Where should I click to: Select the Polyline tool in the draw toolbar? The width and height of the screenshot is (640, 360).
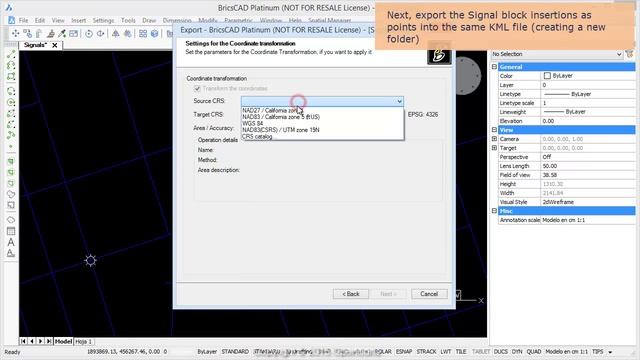[11, 65]
